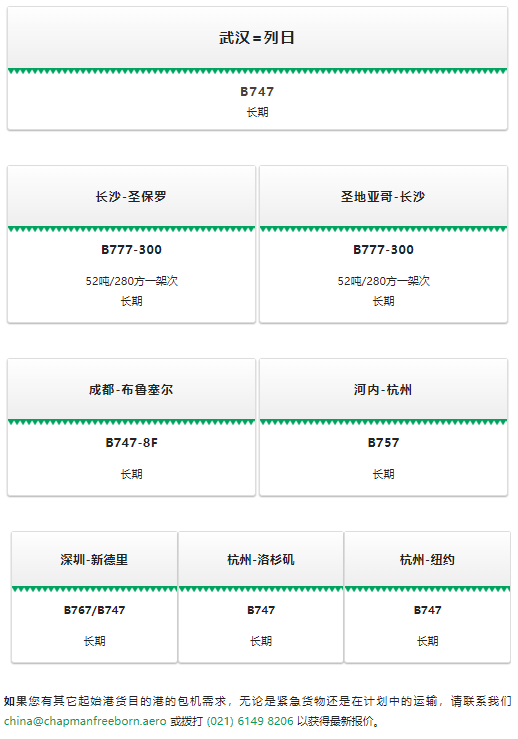518x739 pixels.
Task: Click the B747-8F aircraft label
Action: pos(132,443)
